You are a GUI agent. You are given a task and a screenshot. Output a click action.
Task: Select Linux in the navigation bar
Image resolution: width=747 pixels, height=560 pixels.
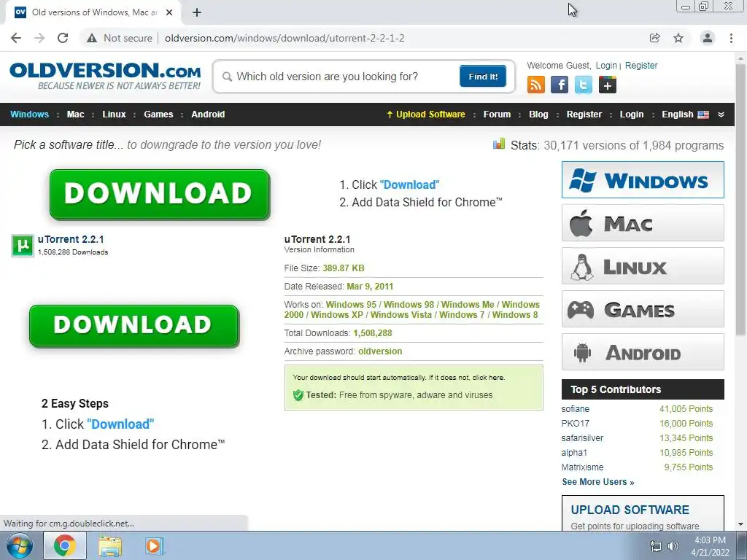(114, 114)
